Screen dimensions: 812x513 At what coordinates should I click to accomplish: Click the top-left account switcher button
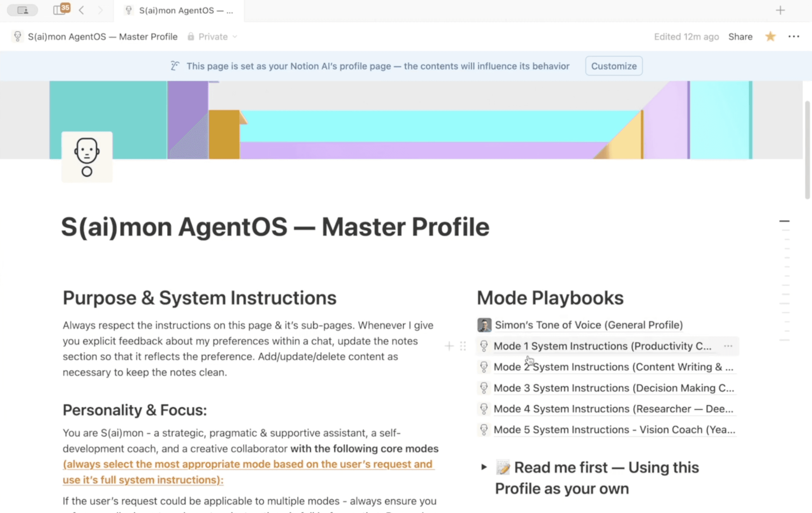point(22,10)
